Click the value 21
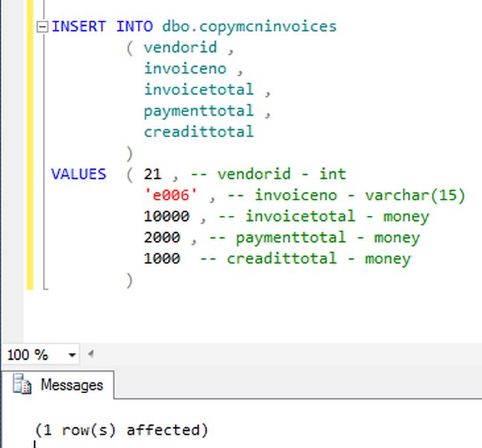Screen dimensions: 482x448 tap(153, 174)
